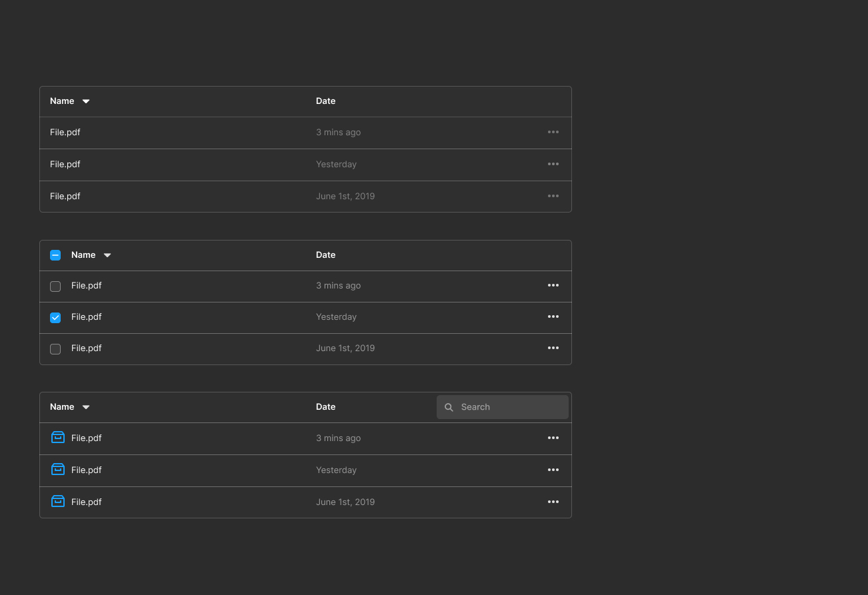868x595 pixels.
Task: Click Name sort arrow in the plain table
Action: (x=86, y=101)
